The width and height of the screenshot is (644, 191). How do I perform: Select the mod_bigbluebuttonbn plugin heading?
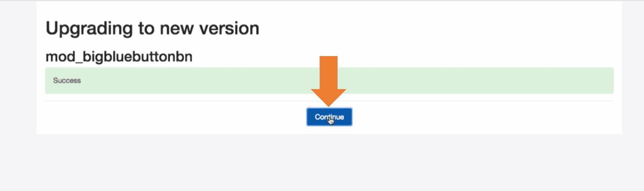coord(119,57)
